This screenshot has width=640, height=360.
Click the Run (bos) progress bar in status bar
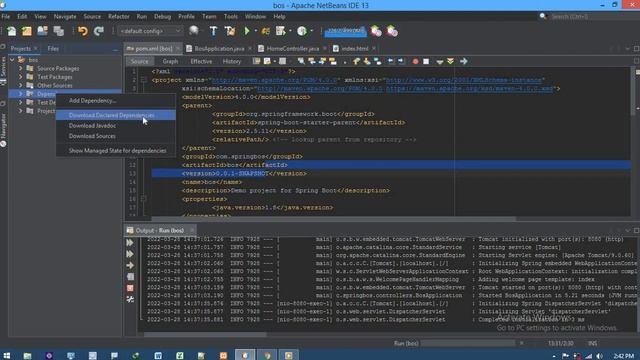[468, 343]
